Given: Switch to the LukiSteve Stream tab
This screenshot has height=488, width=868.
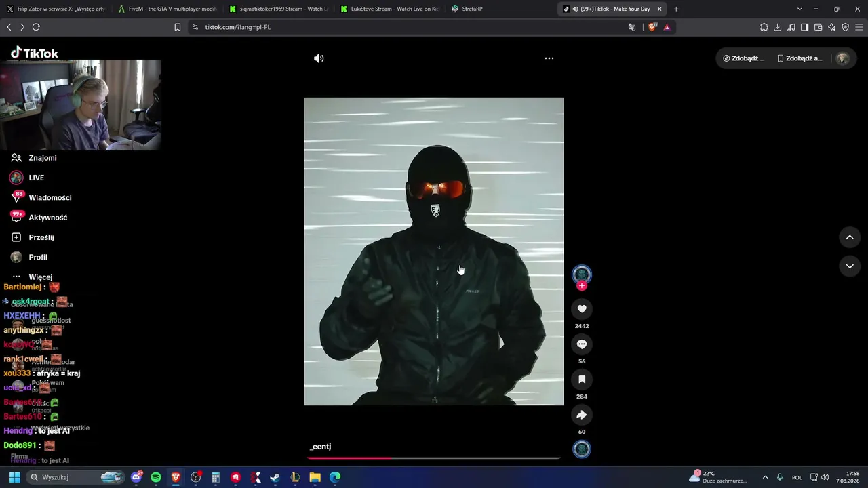Looking at the screenshot, I should (x=389, y=9).
